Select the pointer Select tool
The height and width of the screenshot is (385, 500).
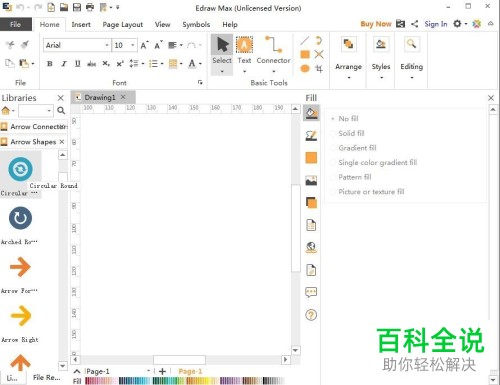click(222, 54)
